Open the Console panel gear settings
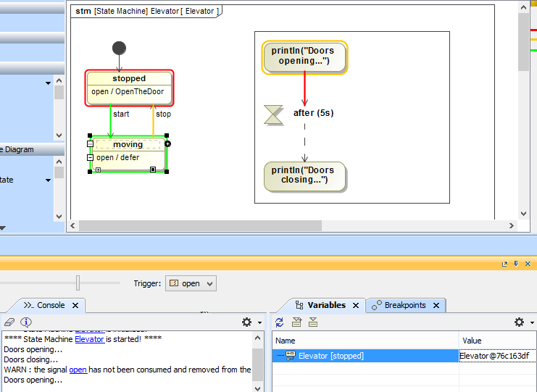Screen dimensions: 537x392 click(x=247, y=322)
